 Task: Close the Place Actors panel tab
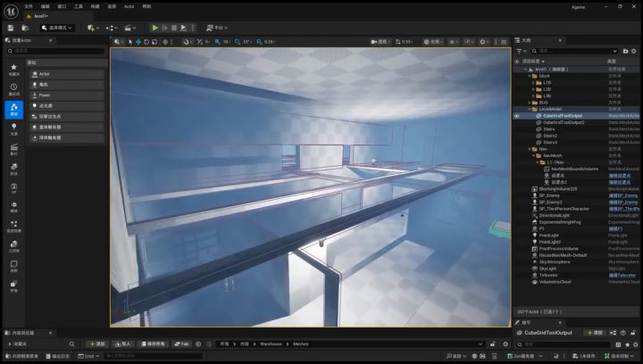click(50, 40)
